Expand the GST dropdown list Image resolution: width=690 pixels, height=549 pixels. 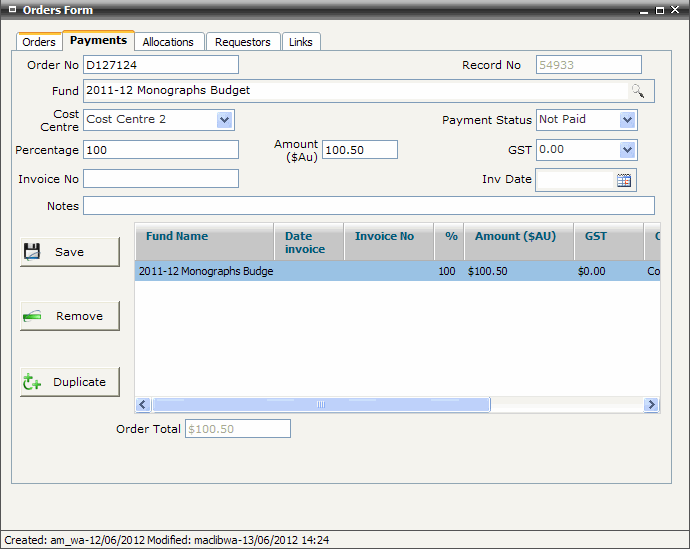tap(627, 150)
